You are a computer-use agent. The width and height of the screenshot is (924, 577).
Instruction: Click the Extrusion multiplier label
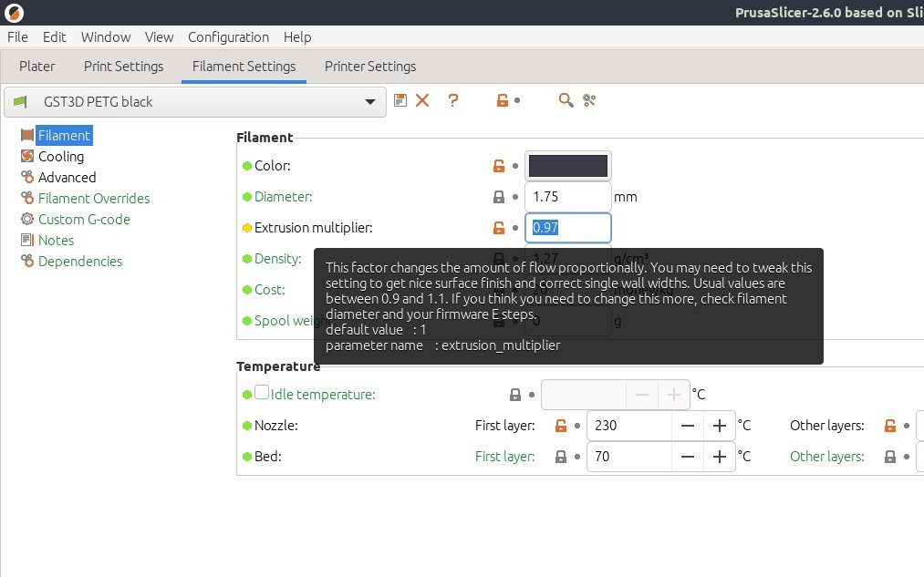pos(314,228)
